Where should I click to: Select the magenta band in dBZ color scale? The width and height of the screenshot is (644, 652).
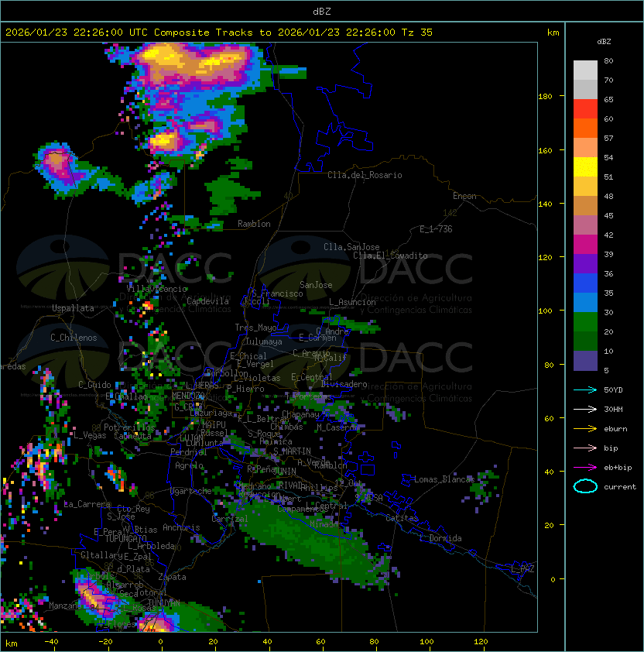(585, 244)
